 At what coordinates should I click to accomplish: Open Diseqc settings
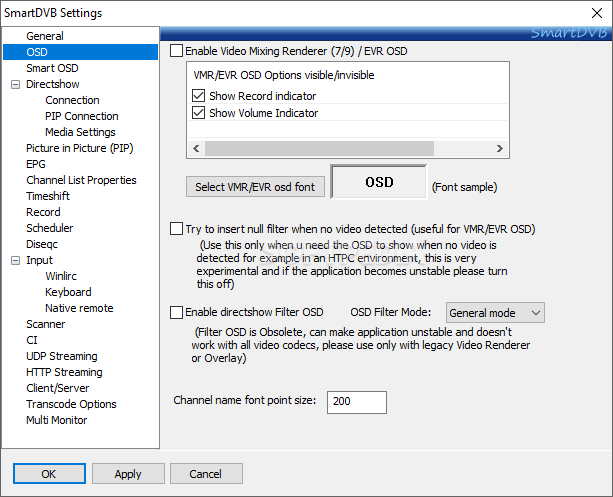coord(42,244)
